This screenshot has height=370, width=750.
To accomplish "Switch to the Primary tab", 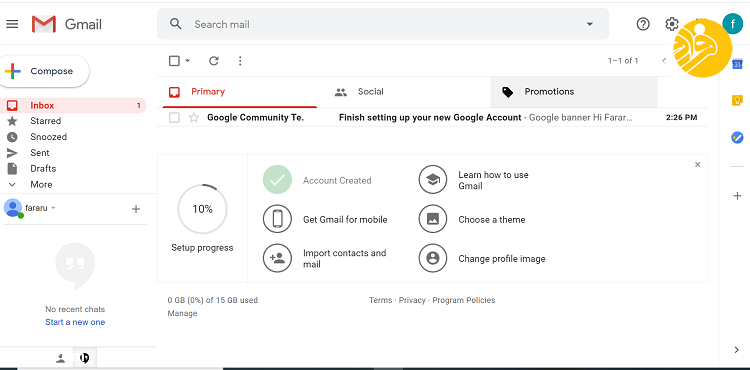I will click(x=240, y=92).
